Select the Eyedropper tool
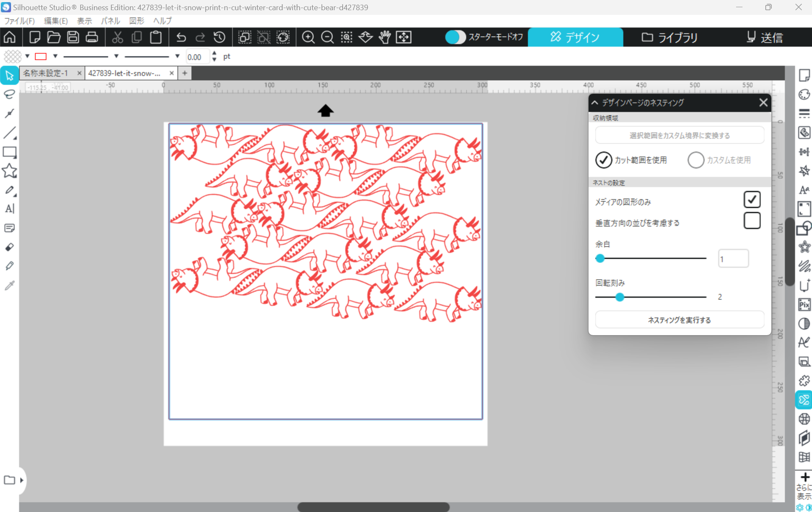 pyautogui.click(x=9, y=285)
